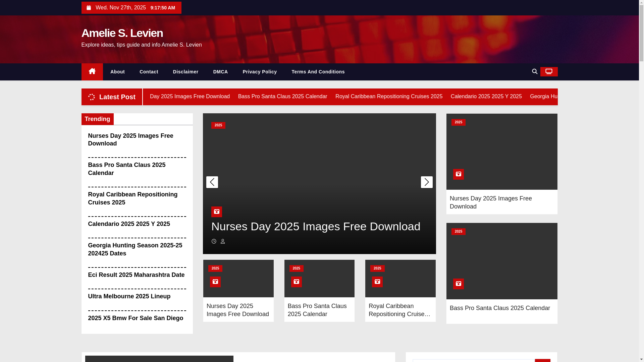Click right column Nurses Day thumbnail image
This screenshot has width=644, height=362.
tap(502, 152)
